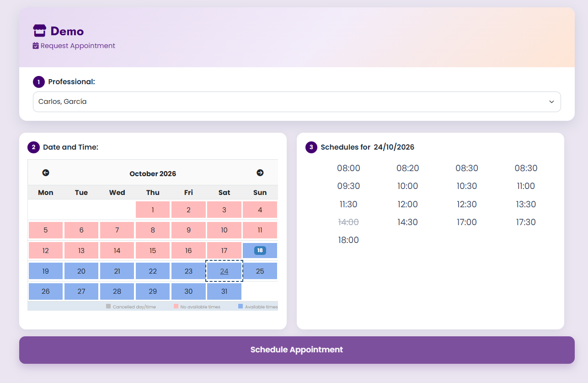
Task: Select the 11:00 time slot
Action: (x=526, y=186)
